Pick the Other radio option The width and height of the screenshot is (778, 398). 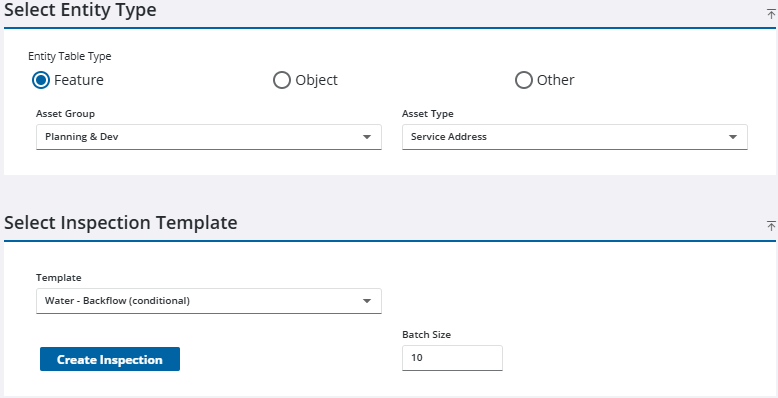point(523,80)
